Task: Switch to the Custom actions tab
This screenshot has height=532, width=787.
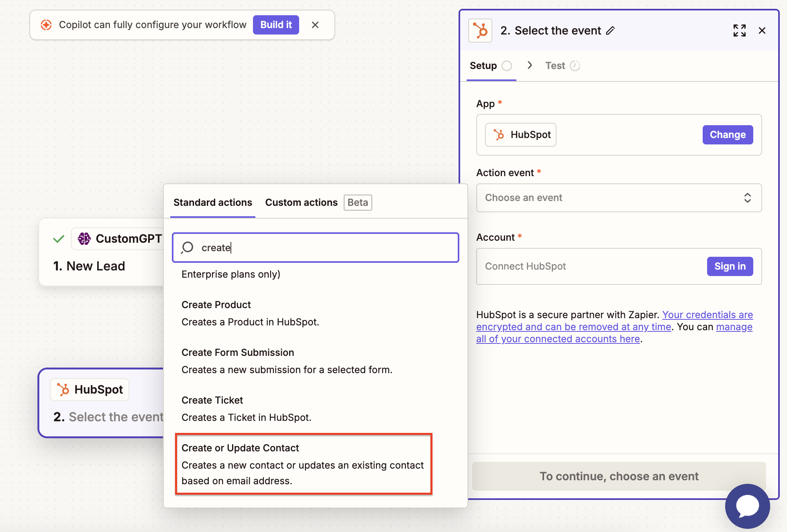Action: click(301, 203)
